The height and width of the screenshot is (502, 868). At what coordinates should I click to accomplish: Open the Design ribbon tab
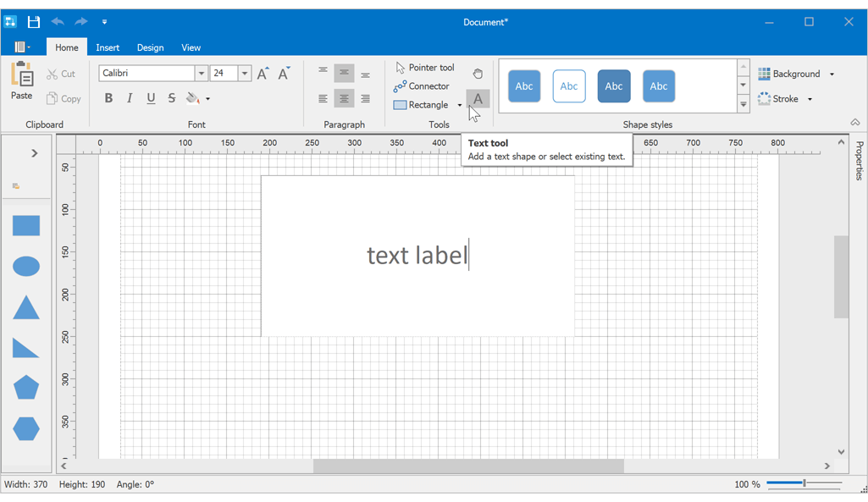[x=150, y=47]
